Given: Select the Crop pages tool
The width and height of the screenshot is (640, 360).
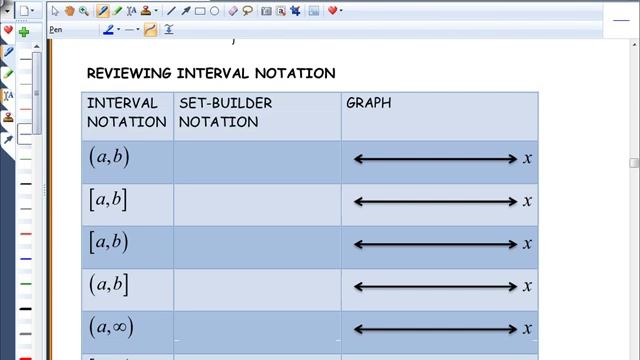Looking at the screenshot, I should (x=295, y=11).
